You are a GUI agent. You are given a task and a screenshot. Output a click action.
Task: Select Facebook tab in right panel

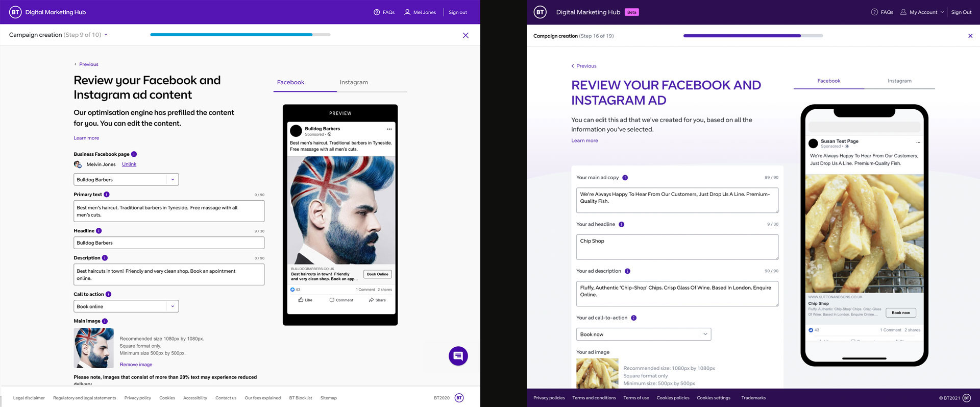tap(829, 81)
